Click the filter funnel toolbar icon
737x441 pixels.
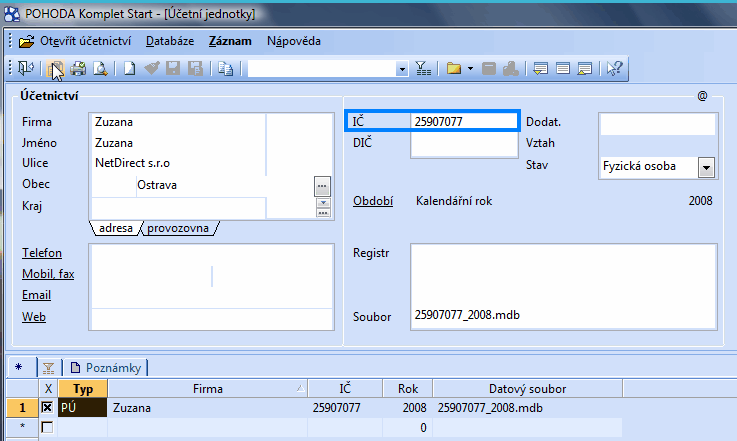pyautogui.click(x=423, y=69)
